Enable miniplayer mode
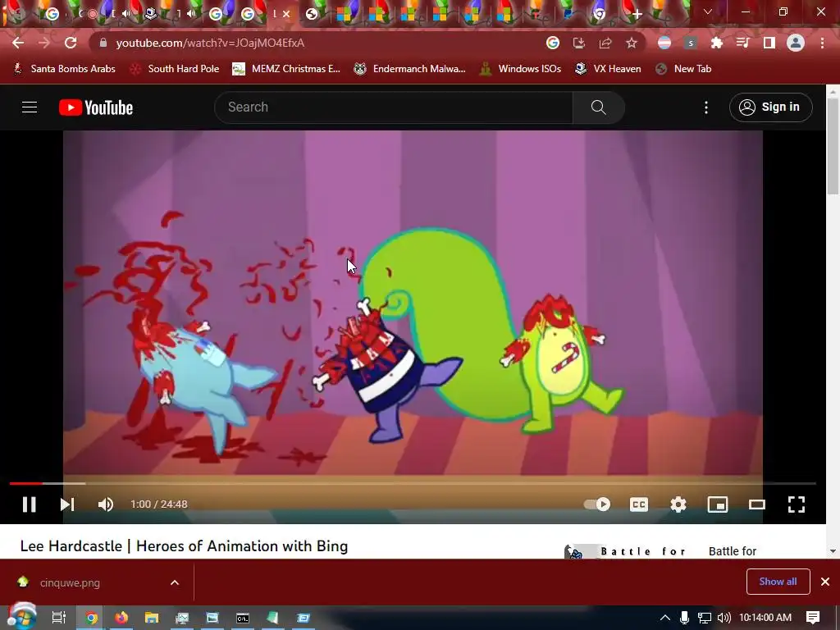Image resolution: width=840 pixels, height=630 pixels. [x=717, y=504]
